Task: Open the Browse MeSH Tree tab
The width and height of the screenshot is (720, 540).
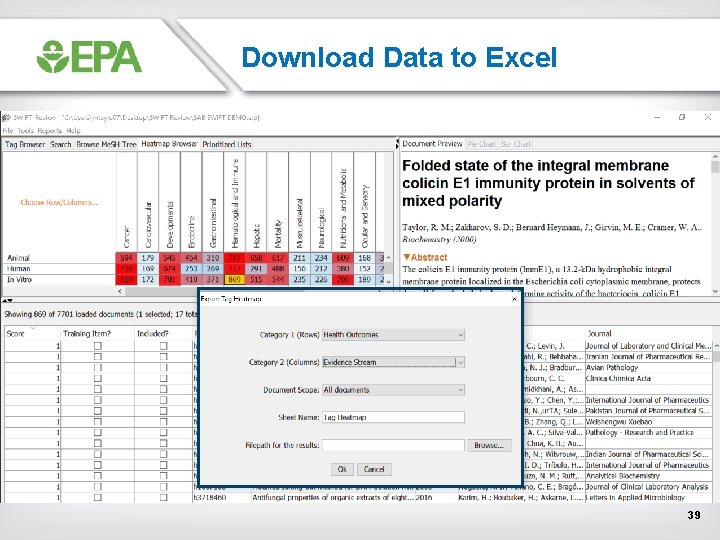Action: pyautogui.click(x=107, y=144)
